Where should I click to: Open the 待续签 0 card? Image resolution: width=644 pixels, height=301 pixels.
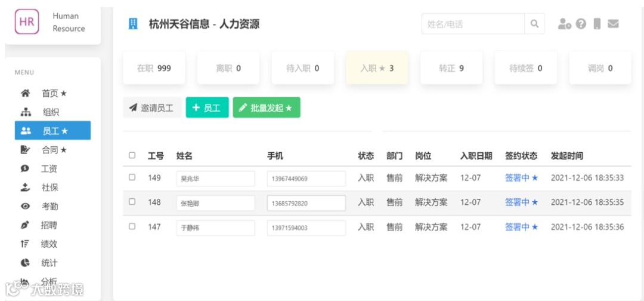526,68
